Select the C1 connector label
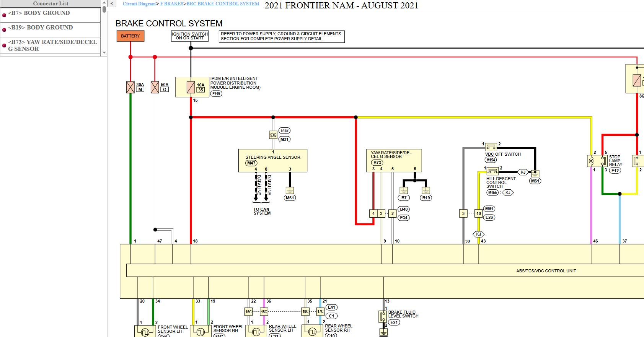The image size is (644, 337). click(331, 316)
